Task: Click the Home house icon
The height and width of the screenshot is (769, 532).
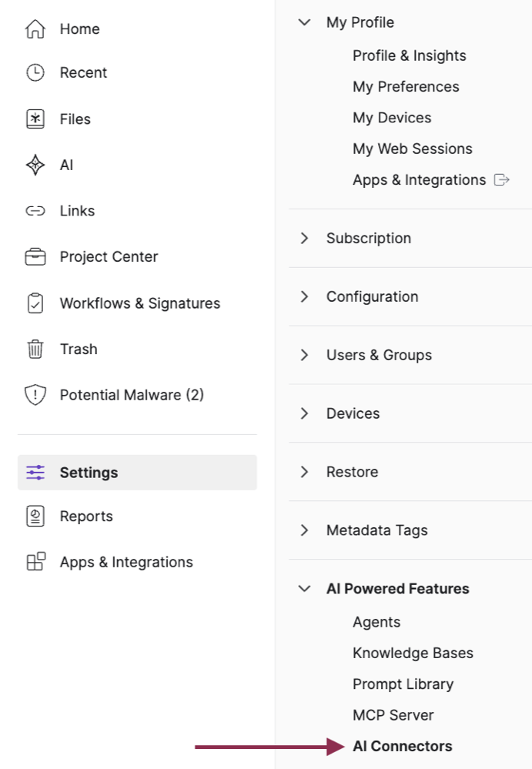Action: click(35, 29)
